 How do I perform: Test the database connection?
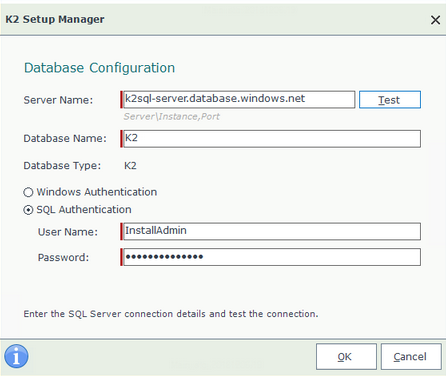coord(390,100)
